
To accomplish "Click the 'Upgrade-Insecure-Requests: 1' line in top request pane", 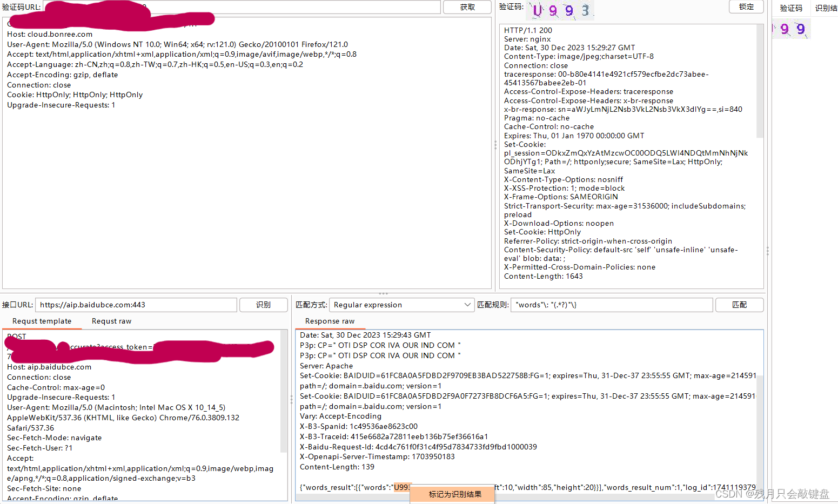I will tap(61, 105).
